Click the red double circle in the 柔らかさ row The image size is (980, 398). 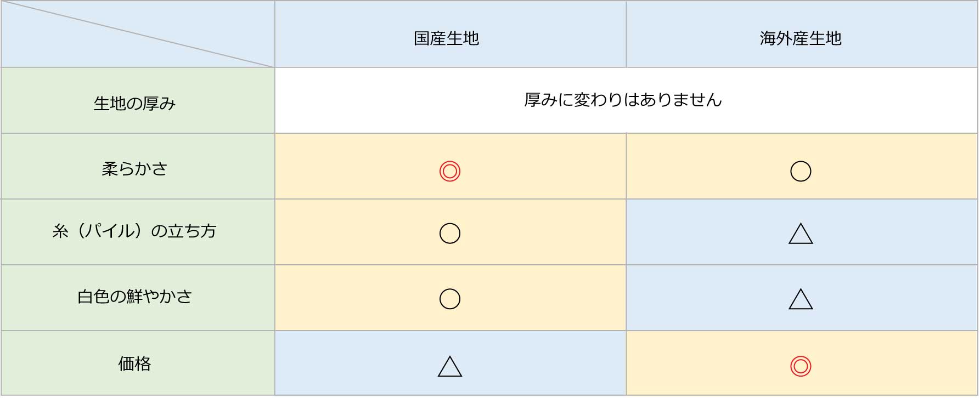coord(449,172)
